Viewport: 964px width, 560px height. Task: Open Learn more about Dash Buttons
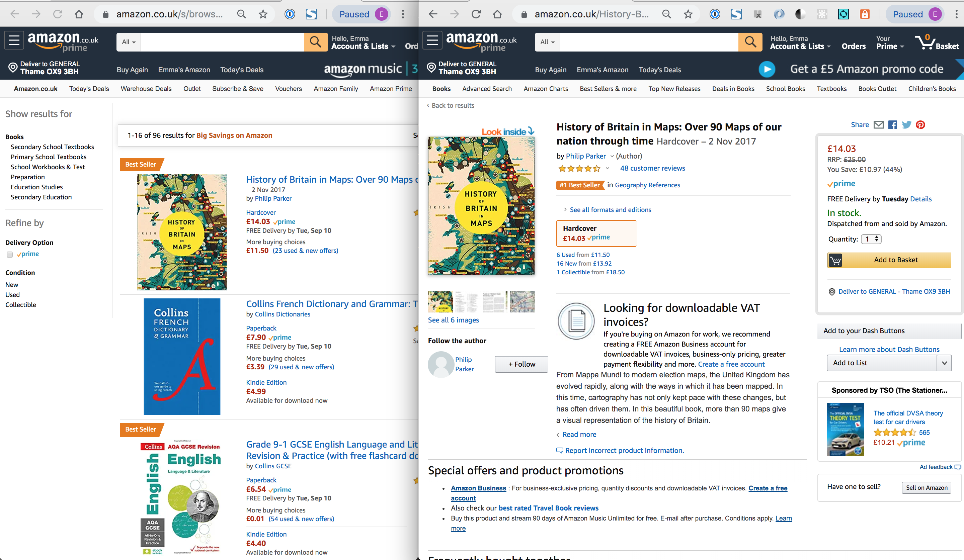point(889,349)
